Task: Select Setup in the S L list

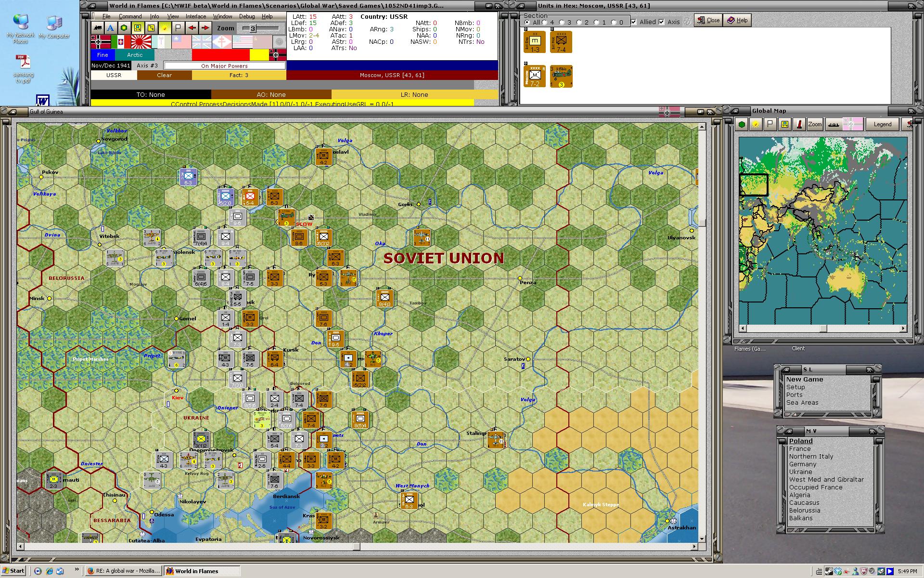Action: (796, 387)
